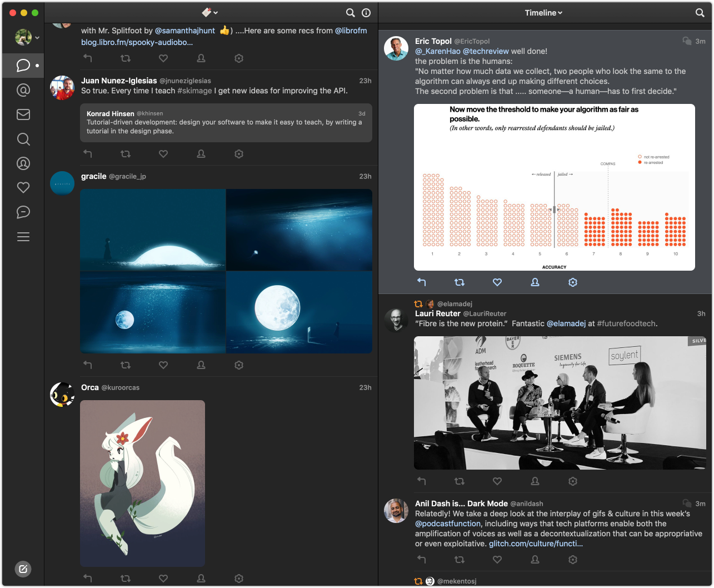Open the Home timeline sidebar icon
This screenshot has width=714, height=588.
click(23, 66)
